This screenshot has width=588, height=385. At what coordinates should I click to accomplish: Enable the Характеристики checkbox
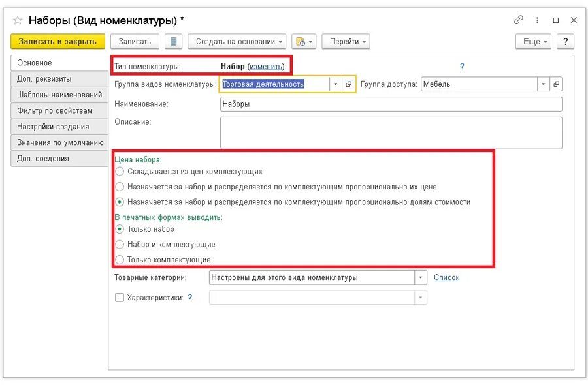point(120,298)
